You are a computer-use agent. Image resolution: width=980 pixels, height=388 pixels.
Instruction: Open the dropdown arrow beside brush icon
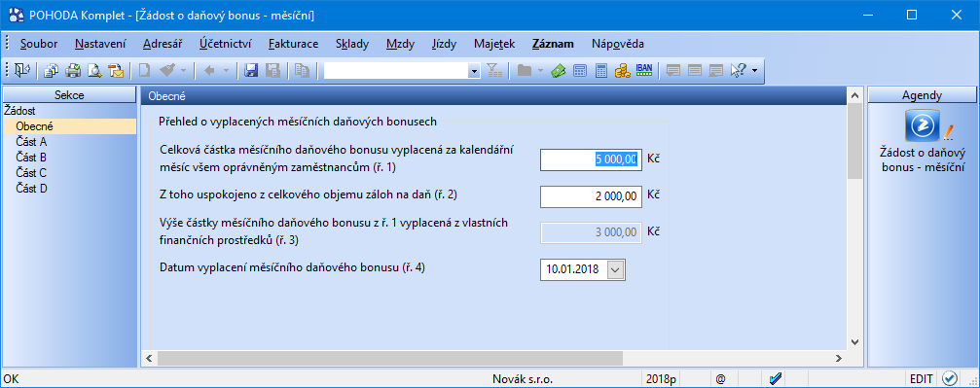183,71
